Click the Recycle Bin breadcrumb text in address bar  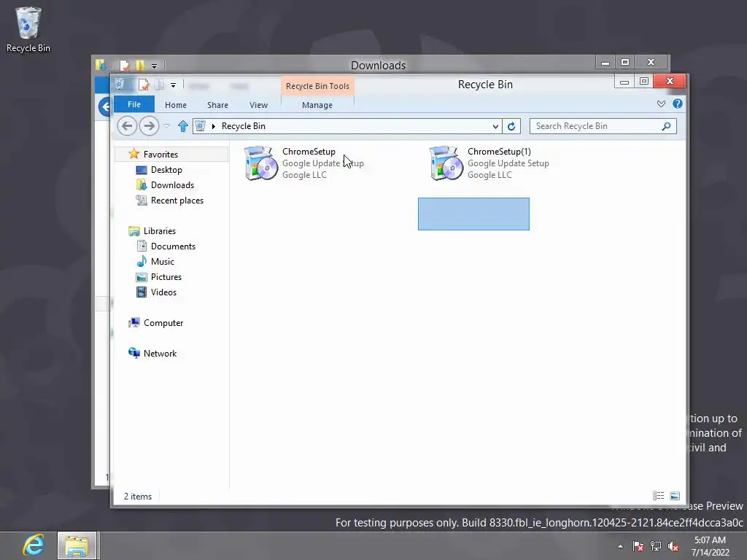click(244, 126)
